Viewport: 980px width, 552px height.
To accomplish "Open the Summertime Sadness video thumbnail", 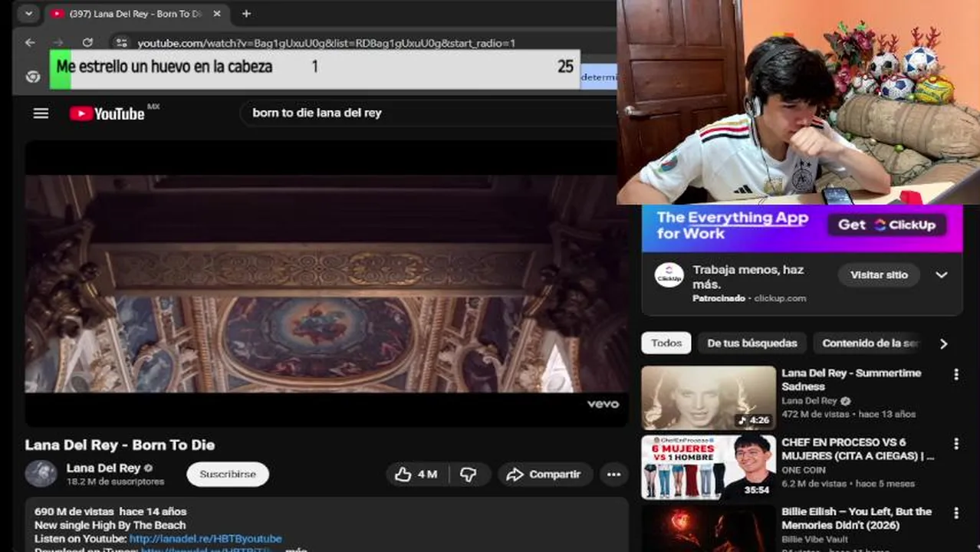I will tap(709, 398).
